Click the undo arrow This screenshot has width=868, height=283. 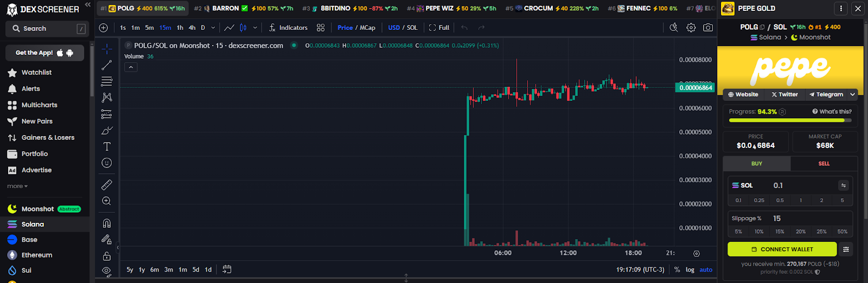(x=464, y=28)
